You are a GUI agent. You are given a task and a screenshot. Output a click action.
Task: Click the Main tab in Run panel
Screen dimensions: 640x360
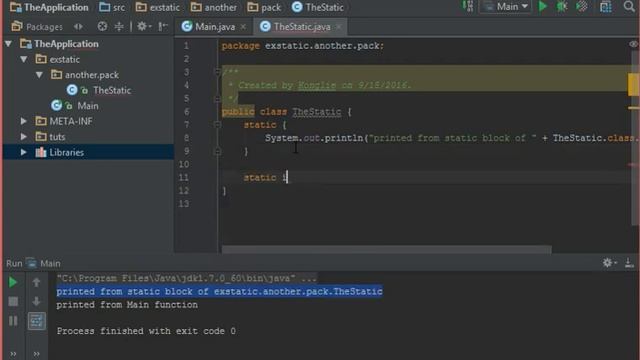pos(43,263)
